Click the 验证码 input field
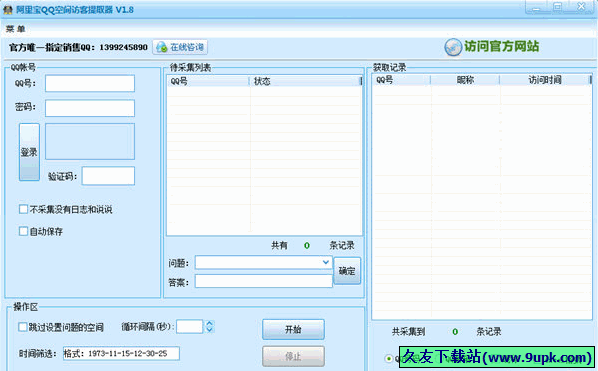The image size is (598, 371). (108, 176)
